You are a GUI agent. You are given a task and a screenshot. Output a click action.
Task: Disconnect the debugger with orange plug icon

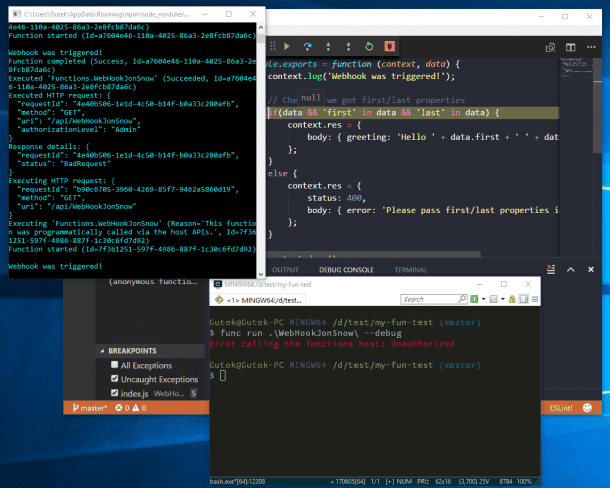(x=389, y=47)
